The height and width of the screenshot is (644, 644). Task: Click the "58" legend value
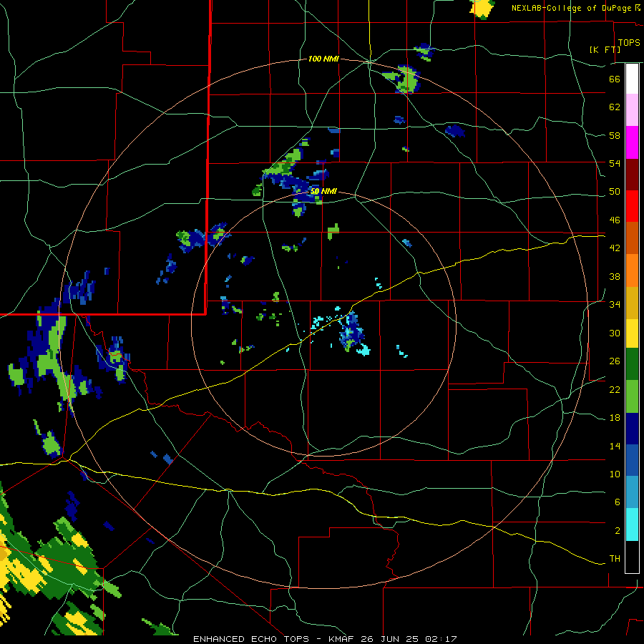tap(615, 135)
